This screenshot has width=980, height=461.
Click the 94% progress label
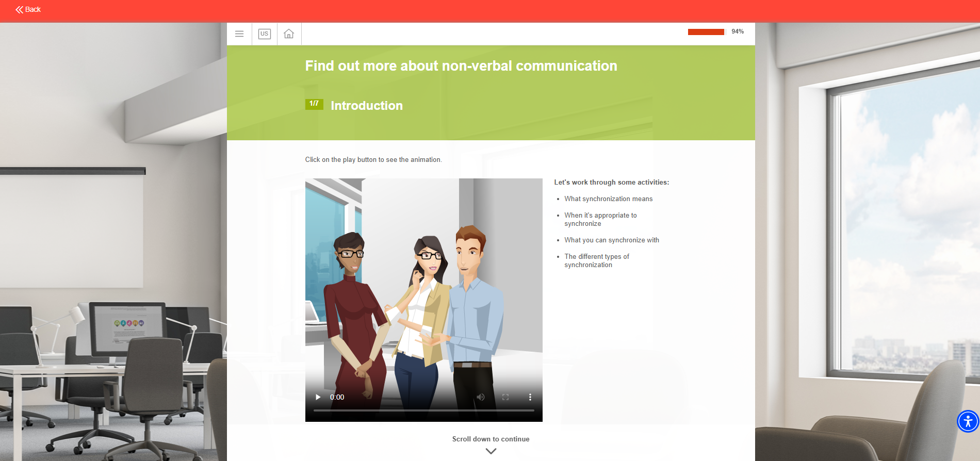click(x=738, y=32)
